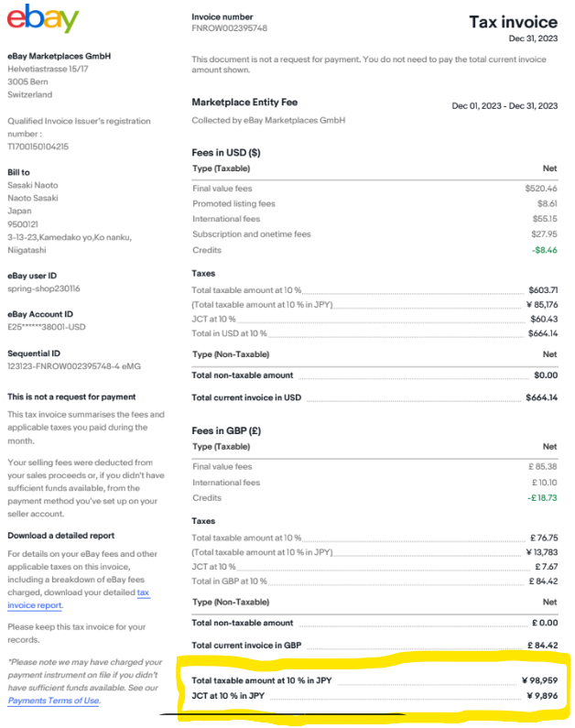Select GBP JCT amount £ 7.67

point(547,567)
